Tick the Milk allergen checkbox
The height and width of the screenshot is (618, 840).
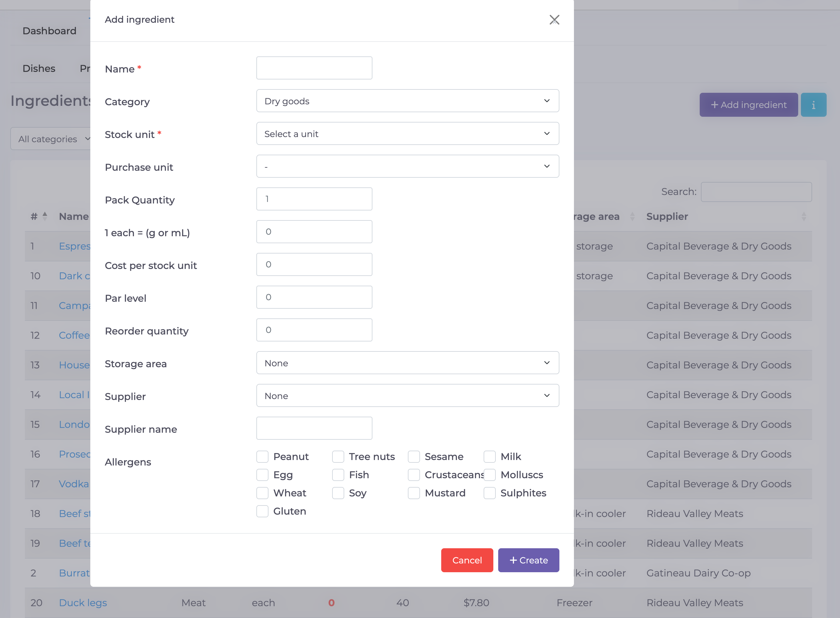(x=489, y=457)
